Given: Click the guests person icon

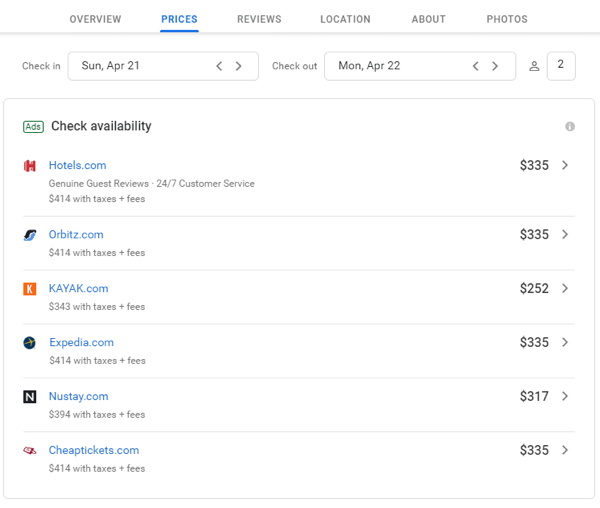Looking at the screenshot, I should coord(534,66).
